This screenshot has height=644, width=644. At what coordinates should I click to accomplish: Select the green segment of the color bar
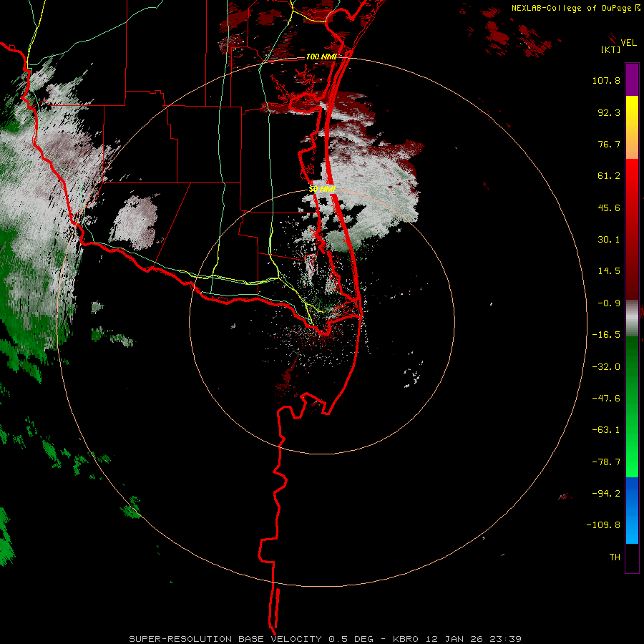point(632,406)
